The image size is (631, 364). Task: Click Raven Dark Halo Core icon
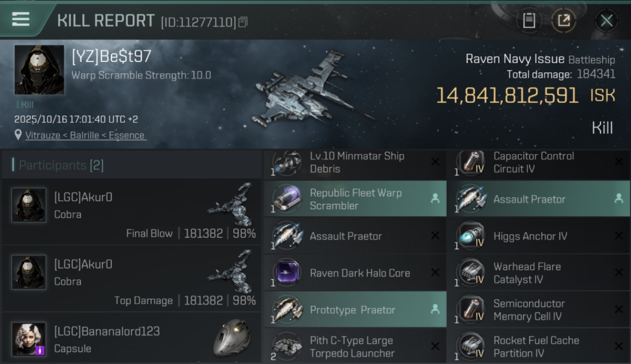286,273
